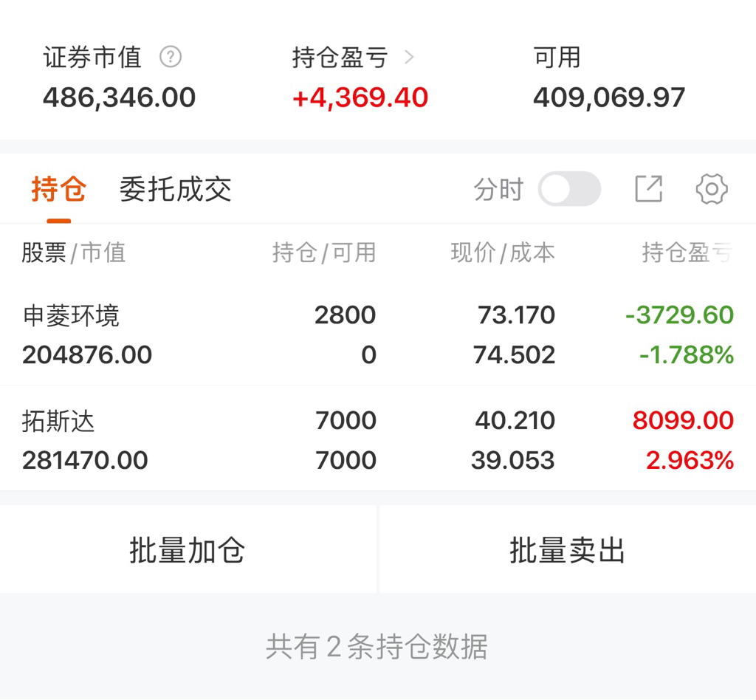Tap the 申菱环境 loss figure -3729.60
This screenshot has height=700, width=756.
click(679, 315)
